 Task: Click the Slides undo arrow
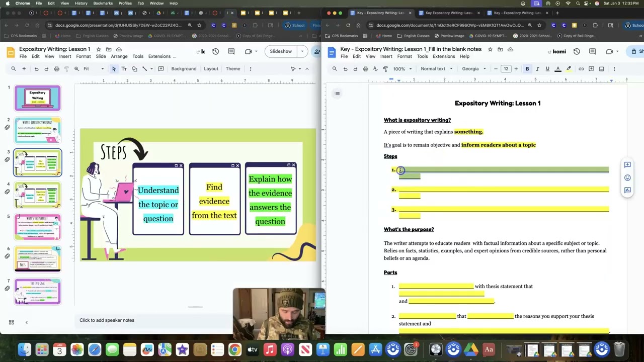pyautogui.click(x=36, y=69)
